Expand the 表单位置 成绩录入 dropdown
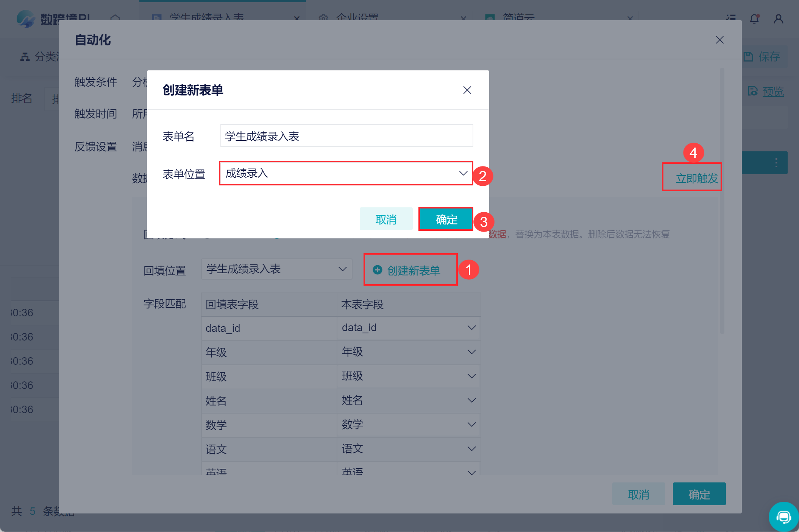The image size is (799, 532). point(346,173)
